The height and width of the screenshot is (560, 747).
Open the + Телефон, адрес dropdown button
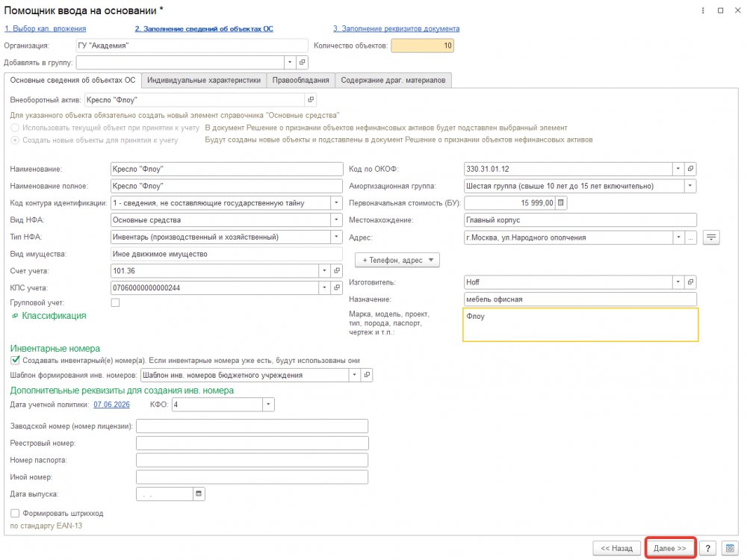click(x=397, y=260)
